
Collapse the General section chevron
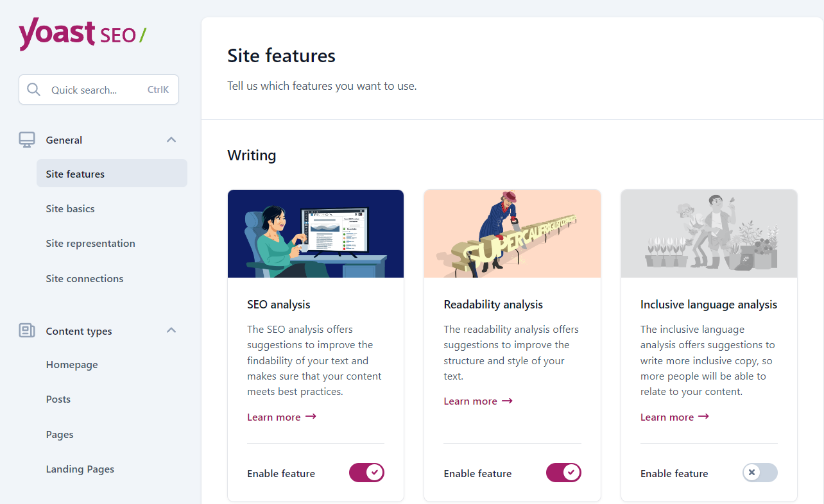(171, 139)
